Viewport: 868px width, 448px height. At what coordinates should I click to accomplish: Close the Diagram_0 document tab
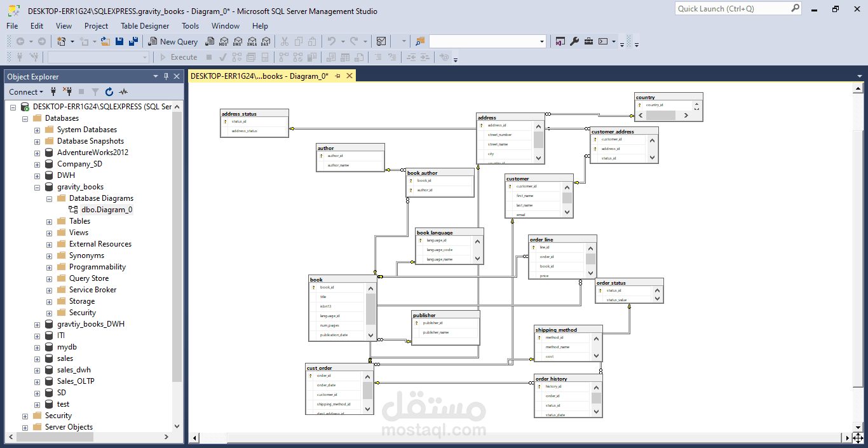[348, 76]
